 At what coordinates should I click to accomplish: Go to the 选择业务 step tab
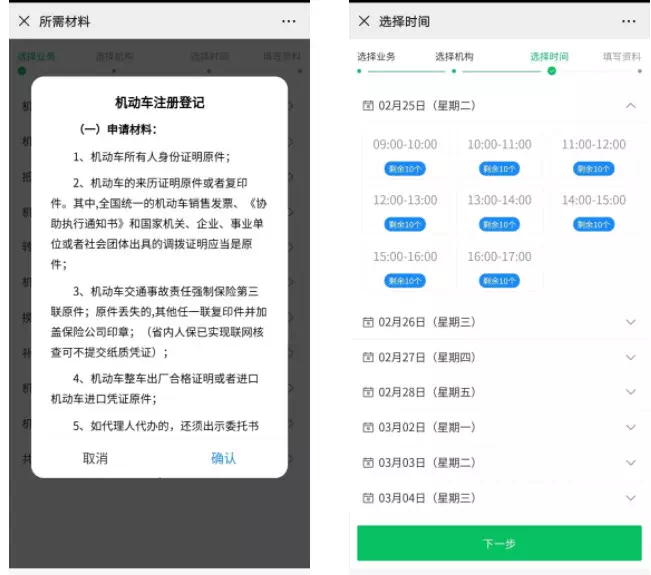coord(376,57)
